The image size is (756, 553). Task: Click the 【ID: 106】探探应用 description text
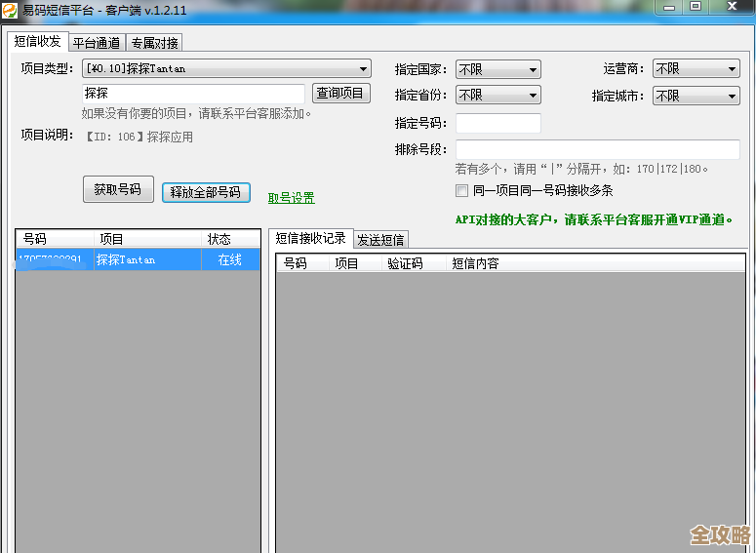139,137
